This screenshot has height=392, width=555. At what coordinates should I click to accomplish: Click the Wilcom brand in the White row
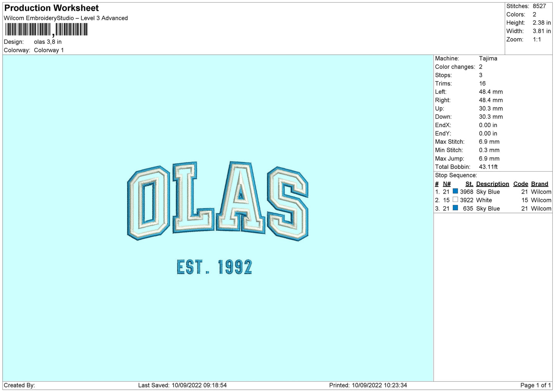coord(541,200)
